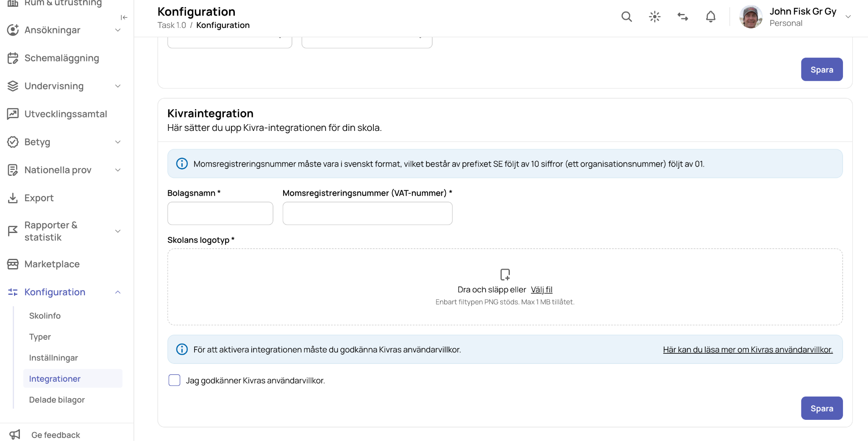Click the Spara button under Kivraintegration
Image resolution: width=868 pixels, height=441 pixels.
pyautogui.click(x=822, y=408)
